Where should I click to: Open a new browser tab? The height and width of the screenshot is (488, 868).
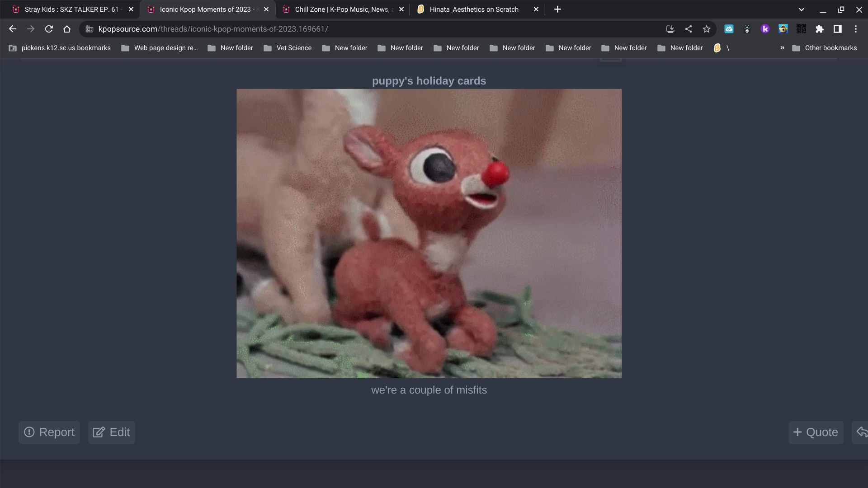[x=558, y=9]
